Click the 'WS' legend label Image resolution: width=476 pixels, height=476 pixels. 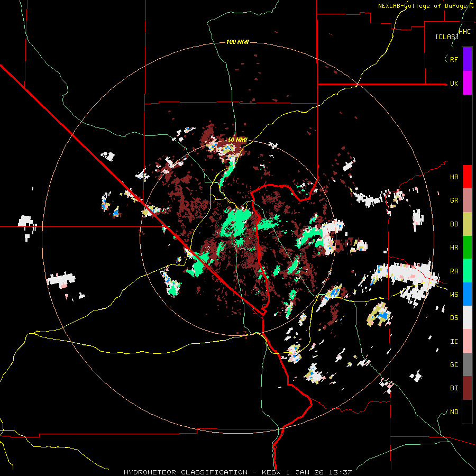[x=454, y=295]
